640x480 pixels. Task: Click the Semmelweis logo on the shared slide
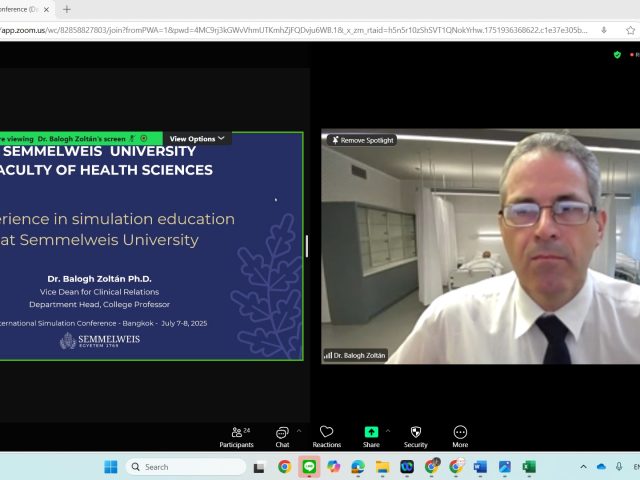(100, 341)
